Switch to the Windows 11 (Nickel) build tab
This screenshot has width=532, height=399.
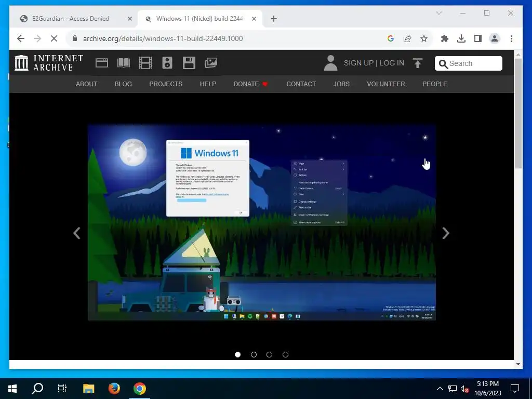[199, 19]
